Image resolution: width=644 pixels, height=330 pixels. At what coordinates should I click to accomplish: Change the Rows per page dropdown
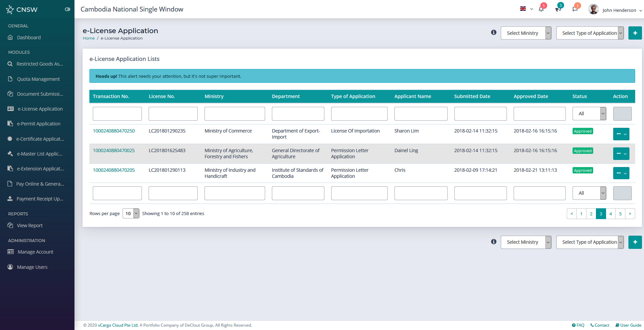coord(131,213)
